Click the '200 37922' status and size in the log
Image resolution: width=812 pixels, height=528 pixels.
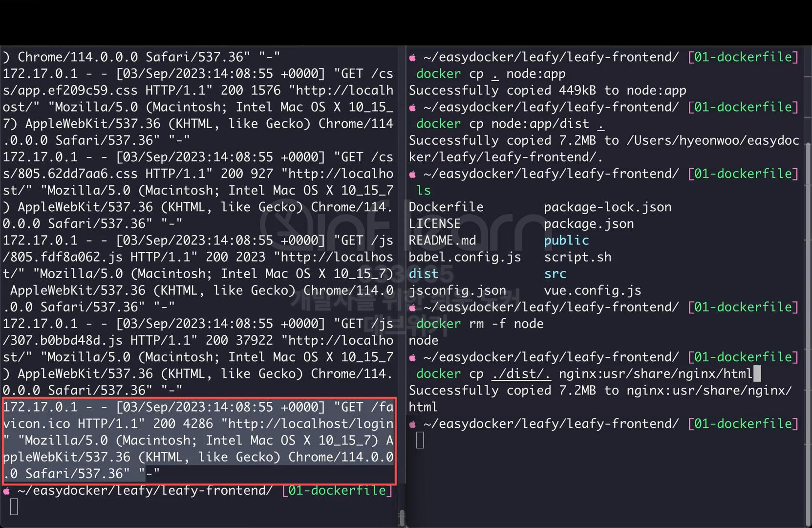pyautogui.click(x=239, y=341)
